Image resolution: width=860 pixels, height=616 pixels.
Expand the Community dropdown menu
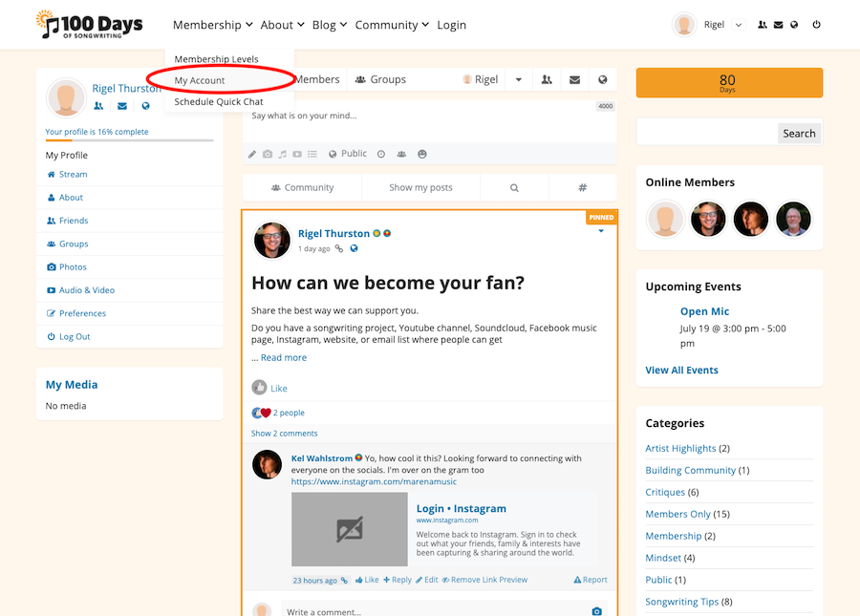(392, 25)
